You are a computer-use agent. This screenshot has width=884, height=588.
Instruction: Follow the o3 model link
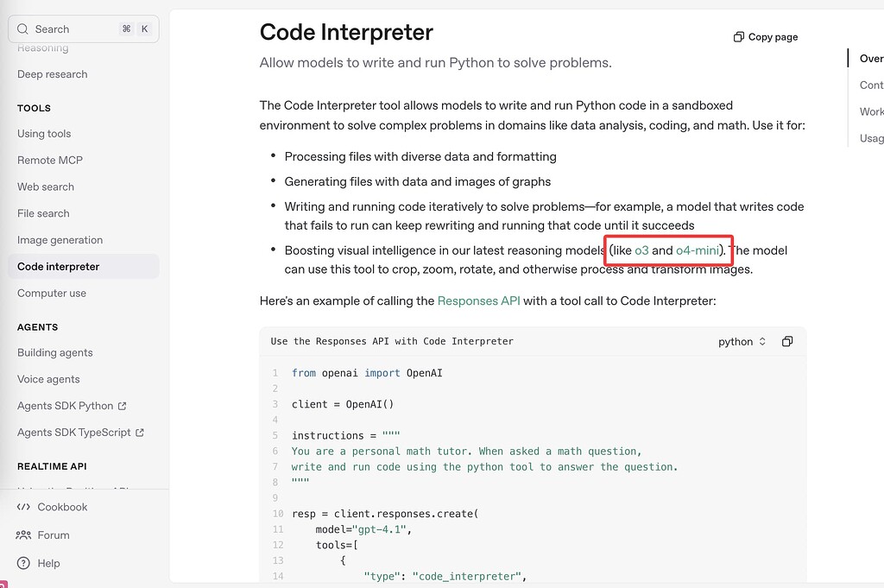[641, 250]
